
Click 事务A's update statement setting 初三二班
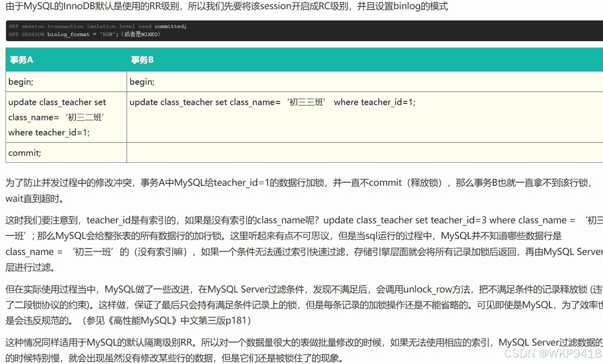[57, 117]
